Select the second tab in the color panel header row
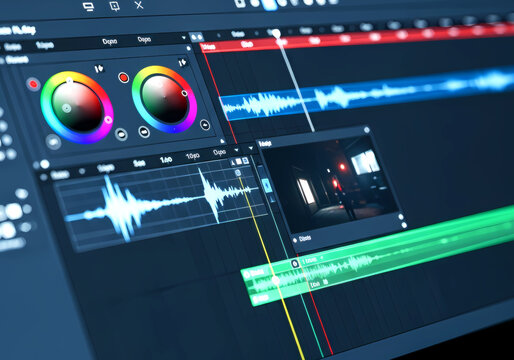The image size is (514, 360). [44, 45]
